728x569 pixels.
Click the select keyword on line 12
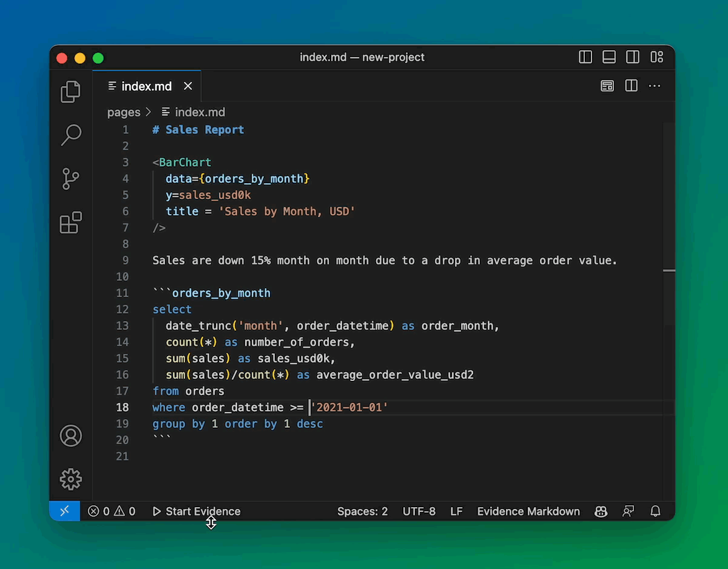pyautogui.click(x=172, y=310)
